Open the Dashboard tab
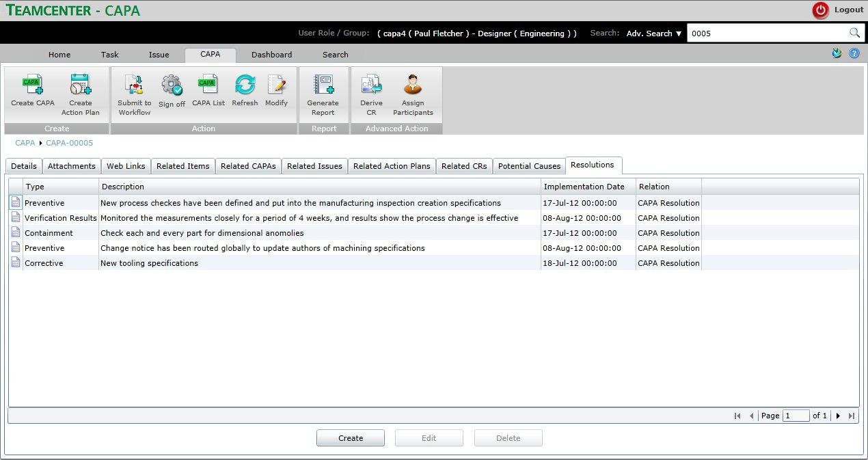868x460 pixels. coord(271,55)
